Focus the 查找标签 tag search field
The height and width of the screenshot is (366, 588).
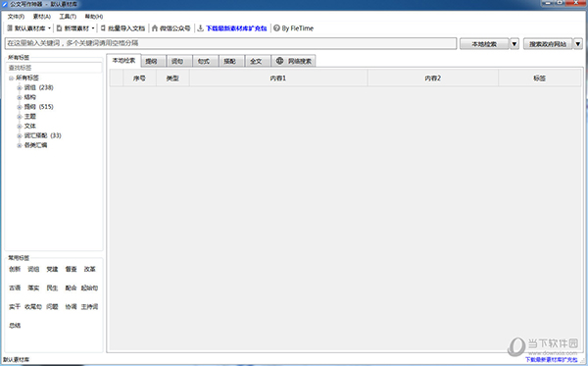[54, 68]
